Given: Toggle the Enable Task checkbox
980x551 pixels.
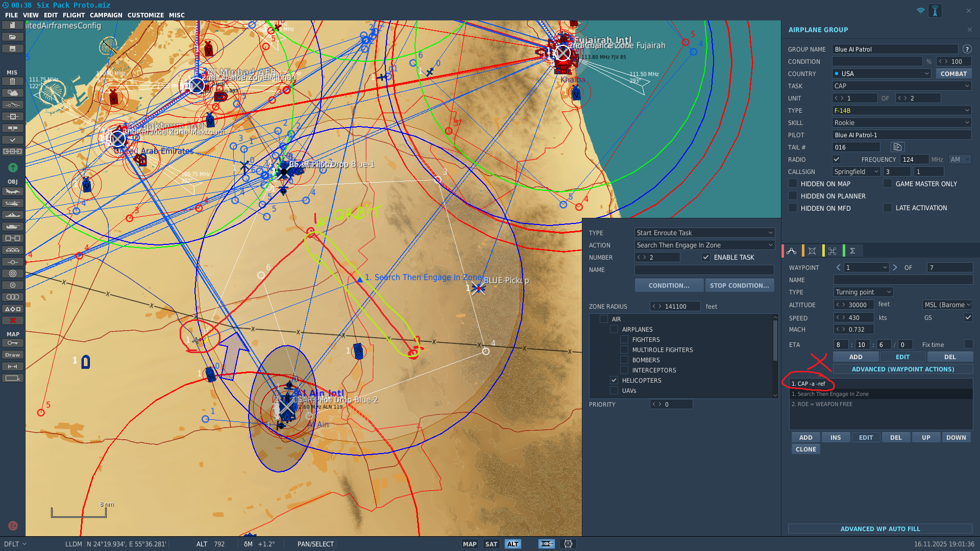Looking at the screenshot, I should pyautogui.click(x=706, y=257).
